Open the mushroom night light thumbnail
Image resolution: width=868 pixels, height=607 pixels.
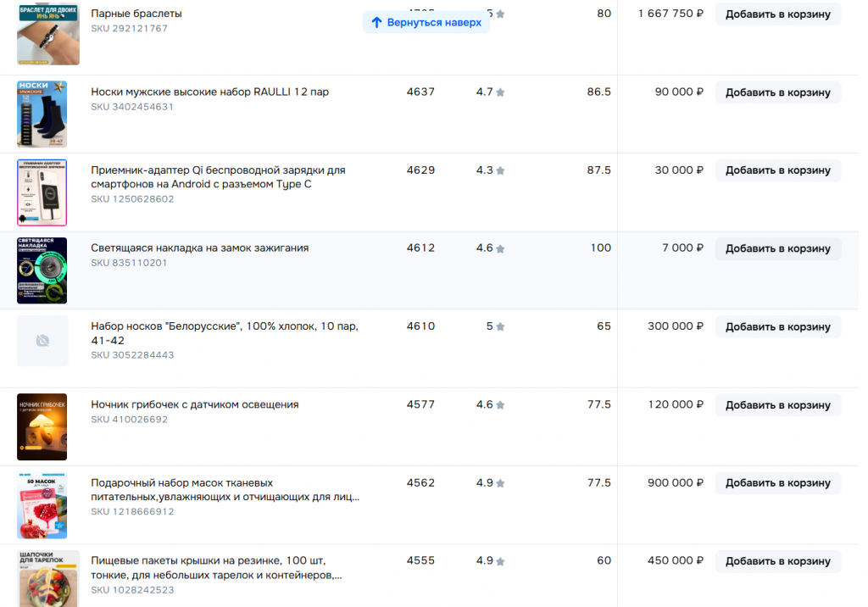[x=42, y=426]
